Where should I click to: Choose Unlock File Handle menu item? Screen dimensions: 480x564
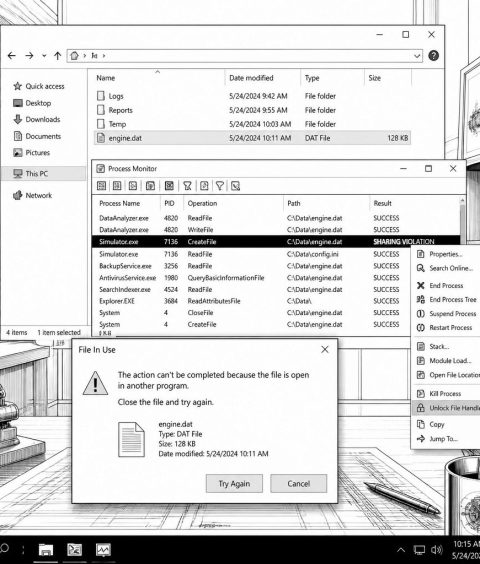coord(446,408)
